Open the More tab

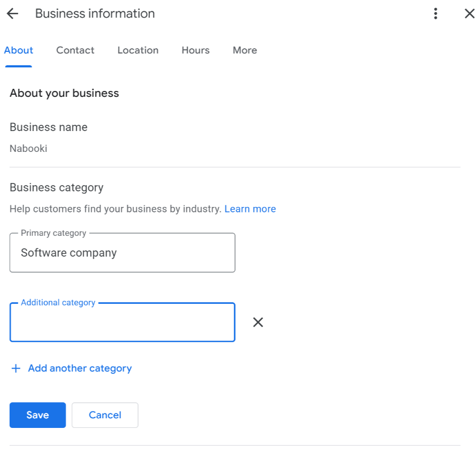click(x=245, y=50)
